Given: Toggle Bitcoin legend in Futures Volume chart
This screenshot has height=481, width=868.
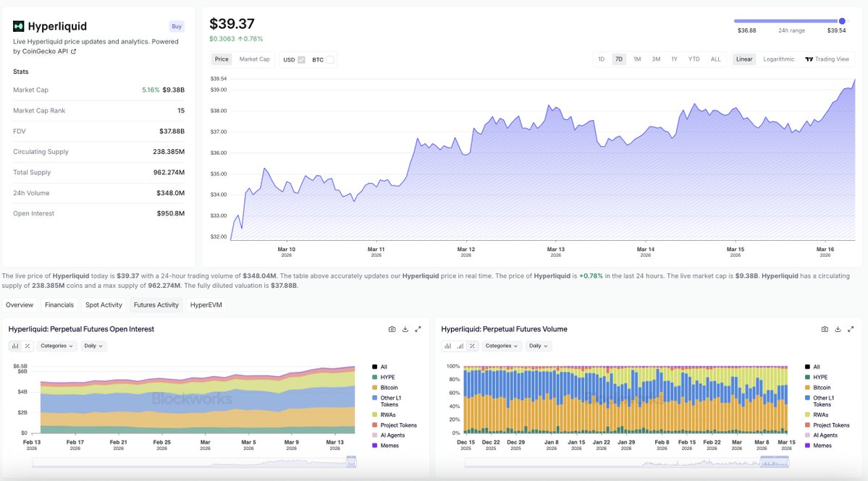Looking at the screenshot, I should 817,388.
